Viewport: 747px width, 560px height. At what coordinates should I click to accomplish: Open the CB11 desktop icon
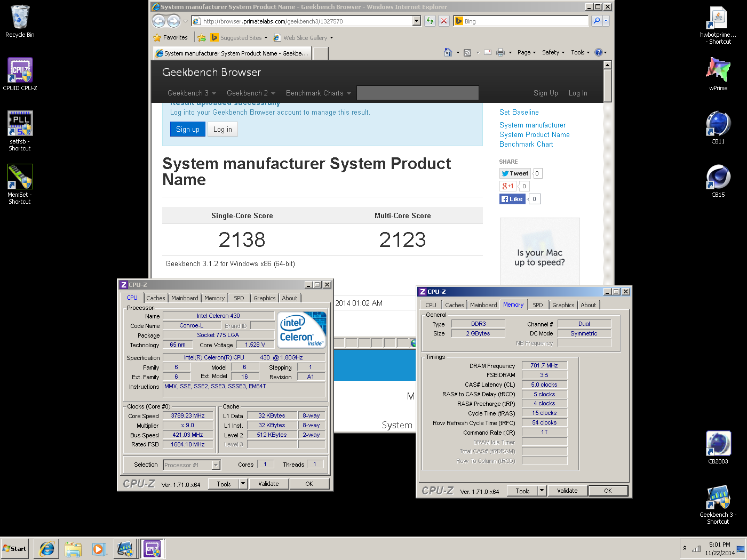[x=718, y=128]
